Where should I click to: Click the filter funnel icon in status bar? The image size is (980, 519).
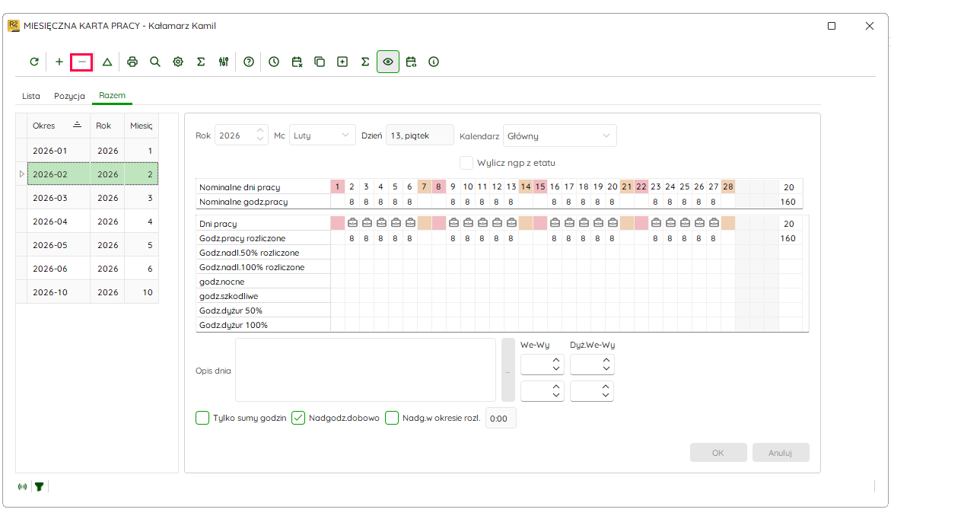pyautogui.click(x=39, y=486)
